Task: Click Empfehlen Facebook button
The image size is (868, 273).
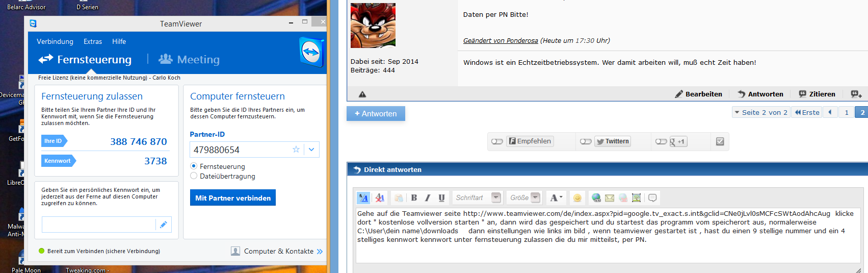Action: pos(530,141)
